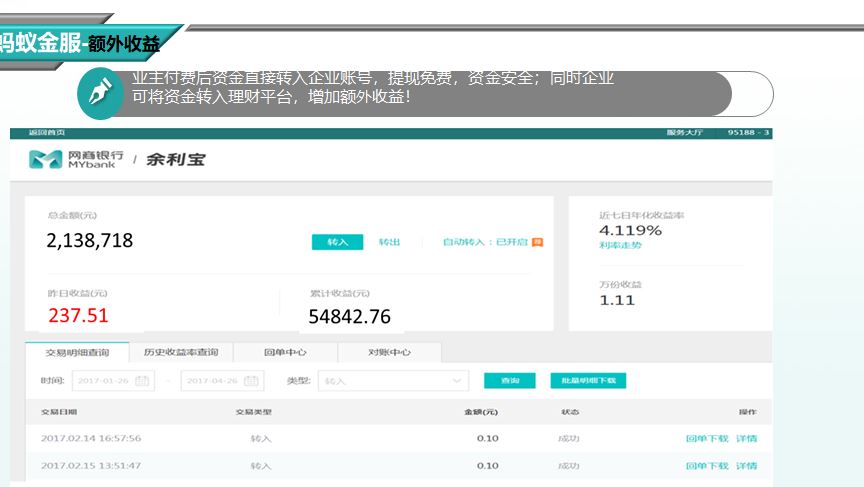Select the 对账中心 tab
Viewport: 864px width, 487px height.
pyautogui.click(x=389, y=352)
